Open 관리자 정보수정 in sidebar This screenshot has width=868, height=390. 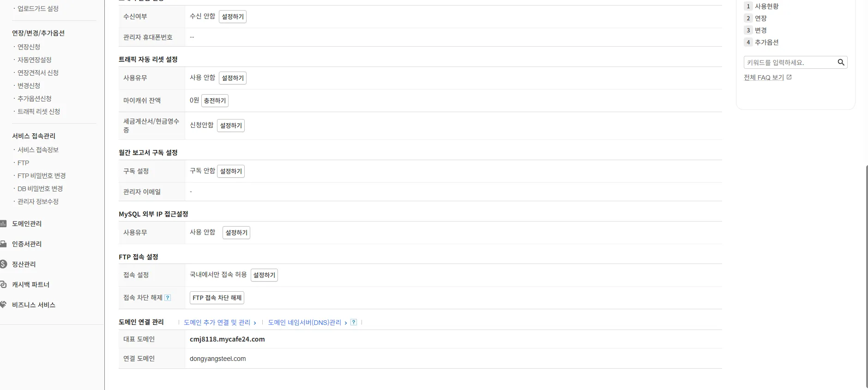pyautogui.click(x=38, y=201)
